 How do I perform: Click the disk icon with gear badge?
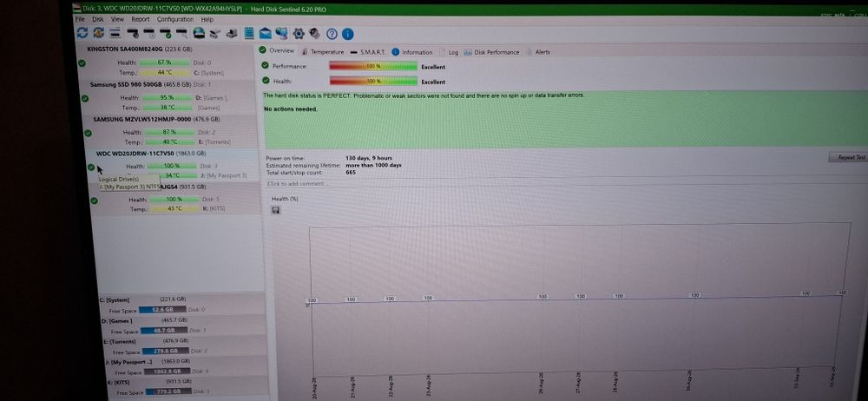click(x=134, y=33)
